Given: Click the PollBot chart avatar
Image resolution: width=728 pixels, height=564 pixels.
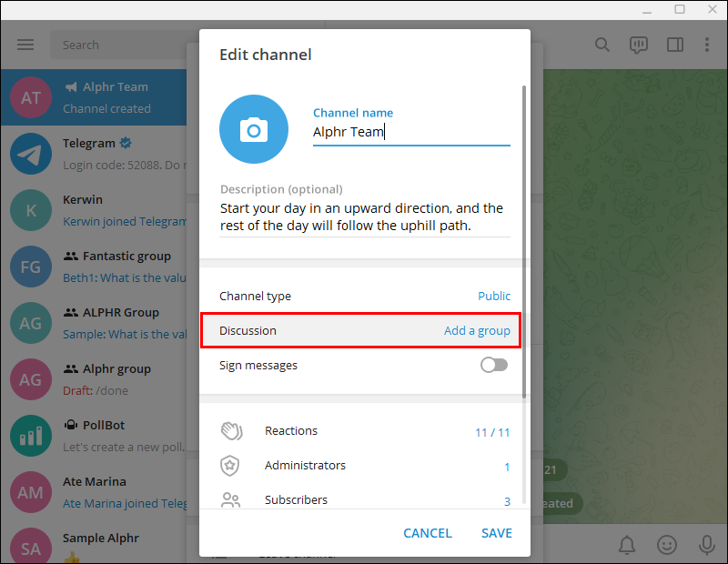Looking at the screenshot, I should 31,436.
